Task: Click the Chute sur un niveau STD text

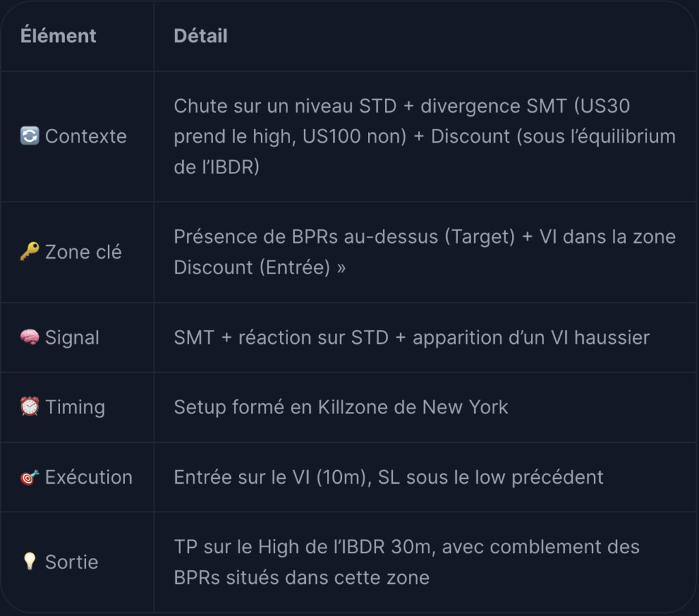Action: point(285,106)
